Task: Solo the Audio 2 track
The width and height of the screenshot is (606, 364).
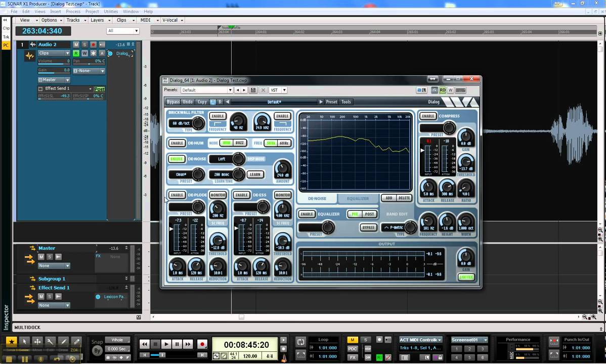Action: [x=84, y=45]
